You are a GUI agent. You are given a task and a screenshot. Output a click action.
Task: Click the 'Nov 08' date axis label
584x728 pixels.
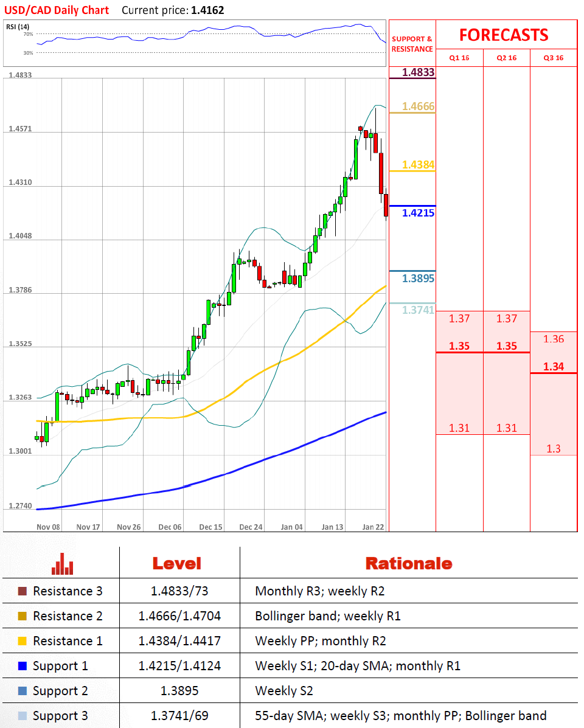click(x=48, y=527)
